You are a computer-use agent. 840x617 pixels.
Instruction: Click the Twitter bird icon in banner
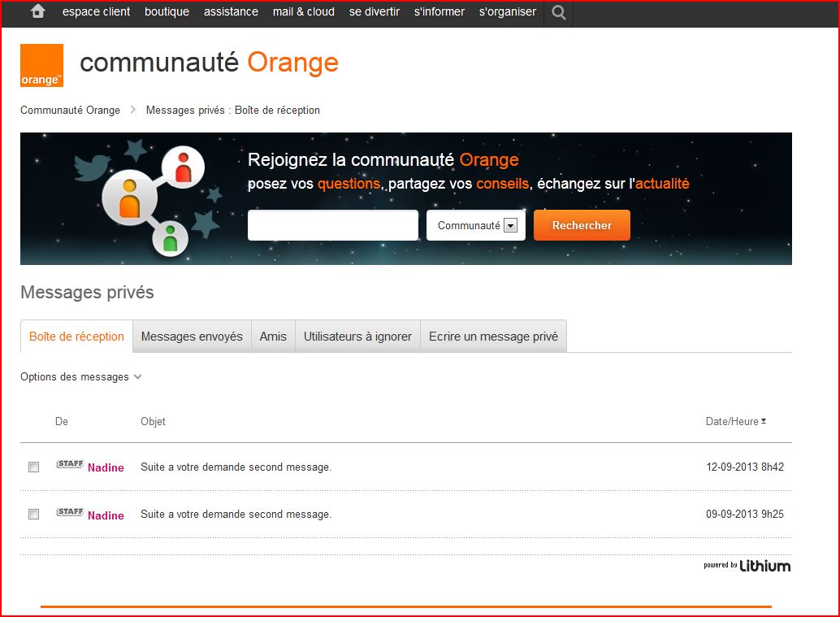pyautogui.click(x=91, y=167)
